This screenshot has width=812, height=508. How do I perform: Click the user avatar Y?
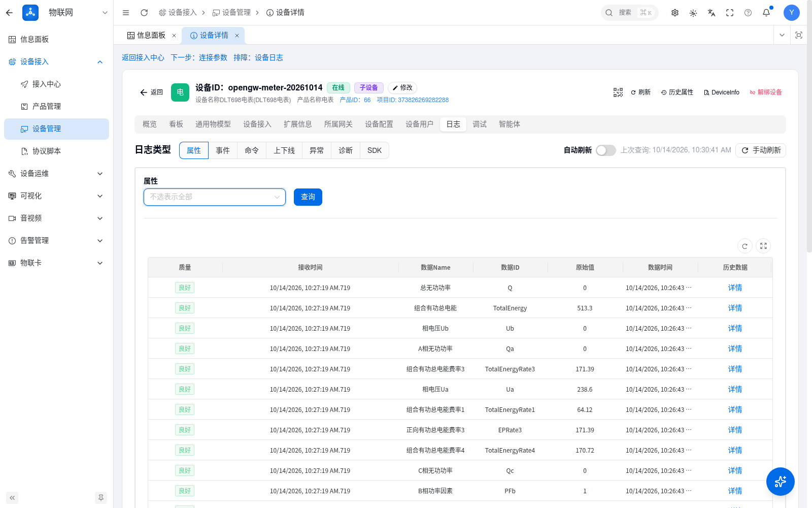(x=792, y=13)
